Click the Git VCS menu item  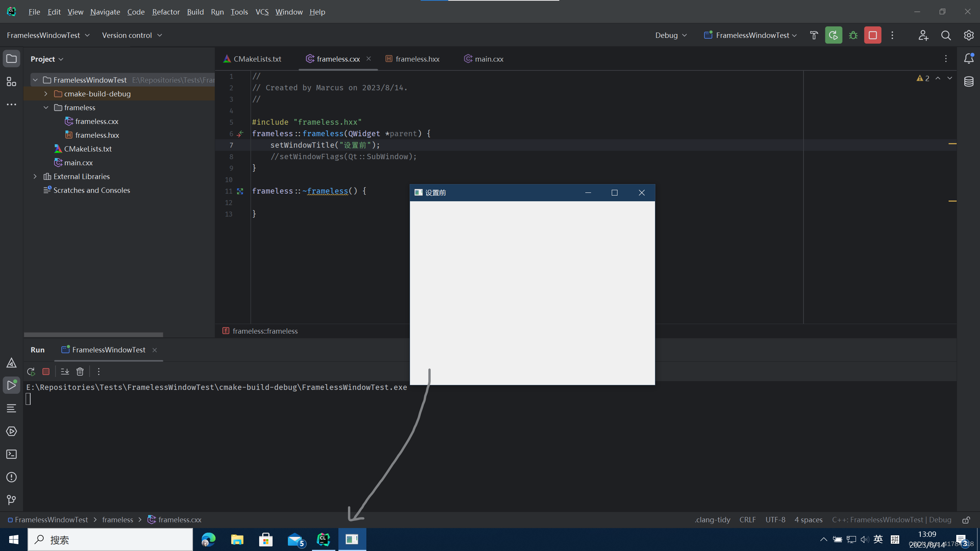tap(262, 11)
